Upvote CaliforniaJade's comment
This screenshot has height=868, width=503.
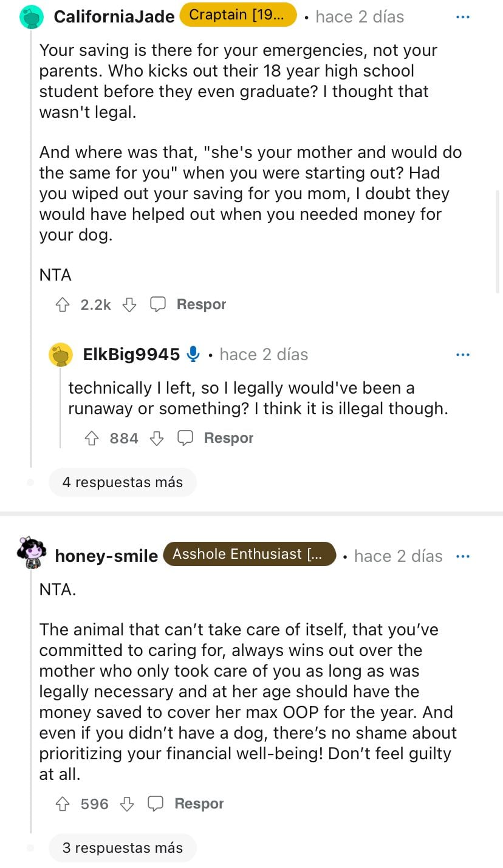[63, 304]
